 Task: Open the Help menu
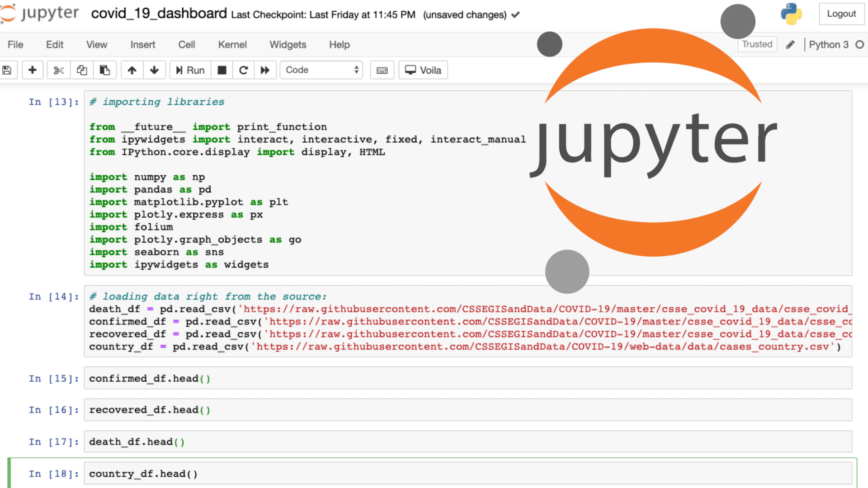point(339,44)
